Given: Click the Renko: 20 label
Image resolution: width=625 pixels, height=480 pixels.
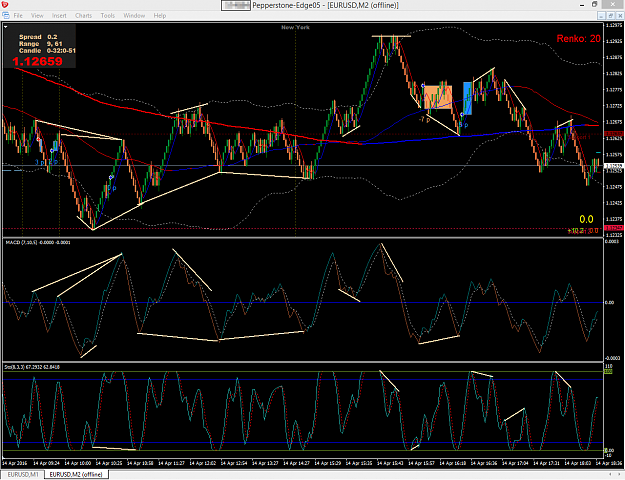Looking at the screenshot, I should (x=578, y=39).
